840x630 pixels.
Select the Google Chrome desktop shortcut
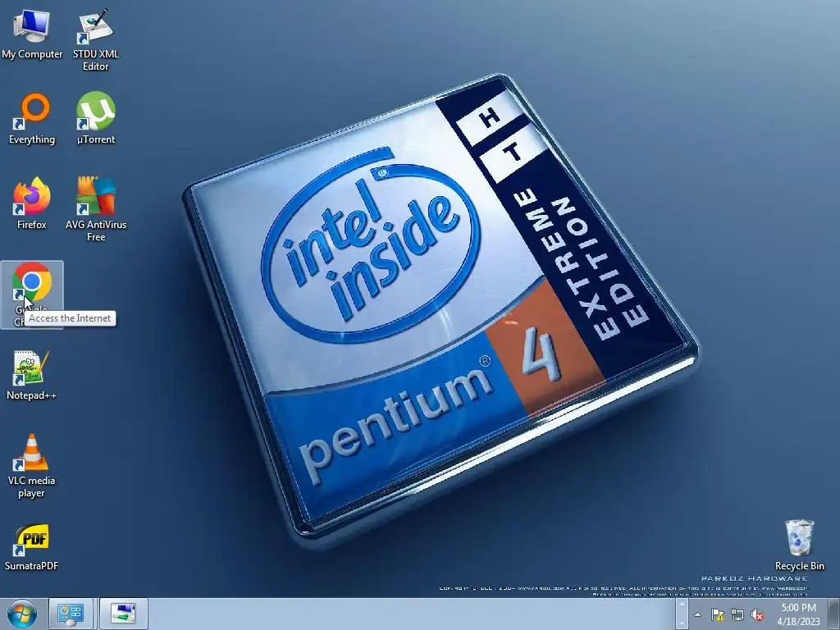click(32, 294)
